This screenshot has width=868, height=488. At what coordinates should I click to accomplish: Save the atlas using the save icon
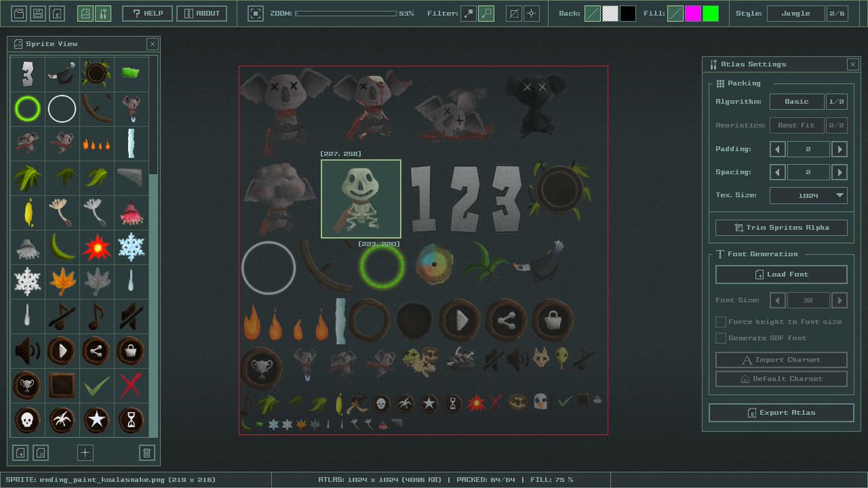(37, 12)
